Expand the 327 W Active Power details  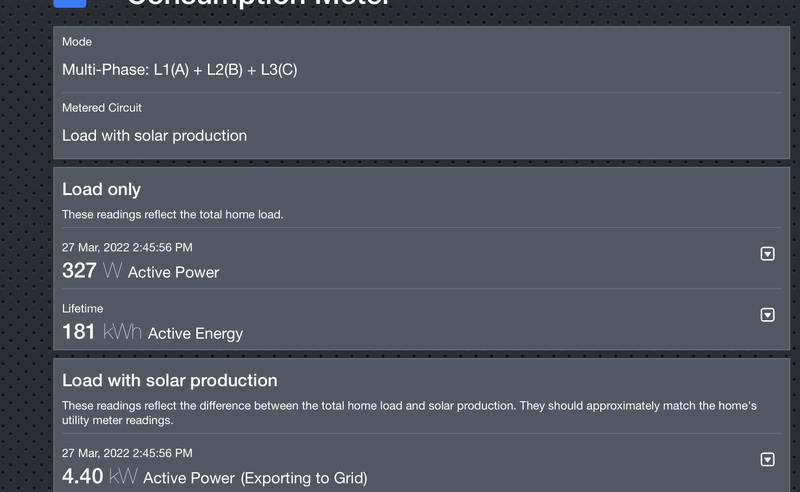[x=767, y=254]
